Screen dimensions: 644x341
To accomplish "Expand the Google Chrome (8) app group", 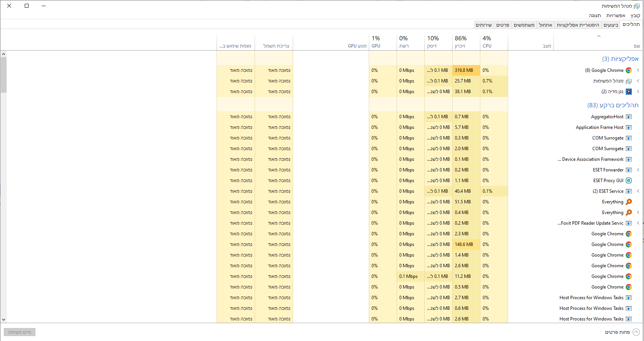I will (x=638, y=70).
